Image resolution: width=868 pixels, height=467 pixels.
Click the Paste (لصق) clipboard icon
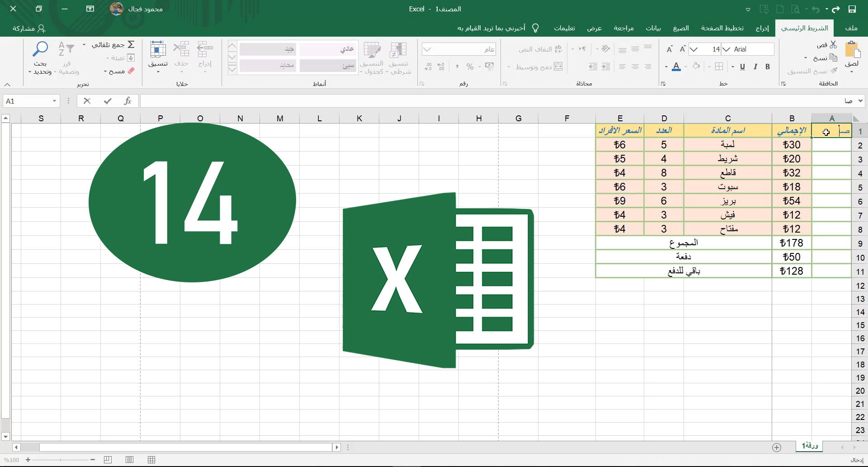point(852,50)
